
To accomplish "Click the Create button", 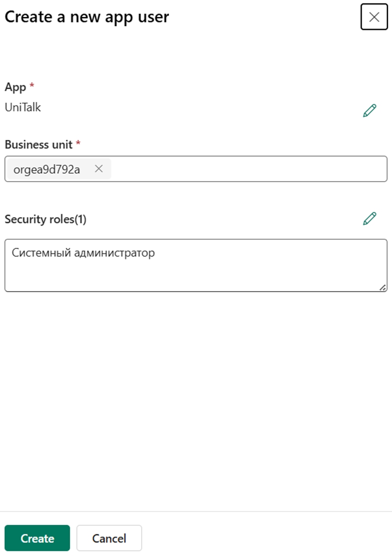I will pyautogui.click(x=37, y=538).
